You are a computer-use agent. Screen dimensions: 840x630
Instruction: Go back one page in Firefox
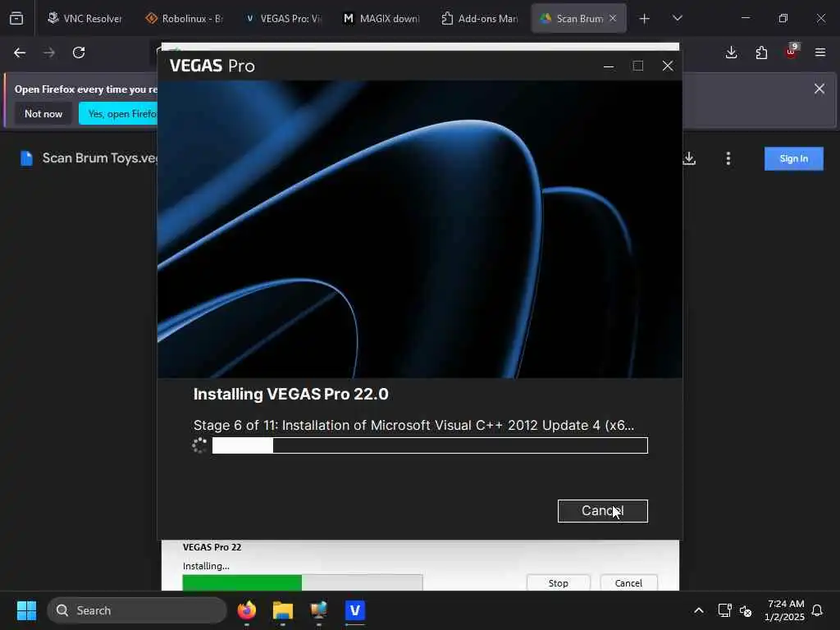tap(20, 52)
